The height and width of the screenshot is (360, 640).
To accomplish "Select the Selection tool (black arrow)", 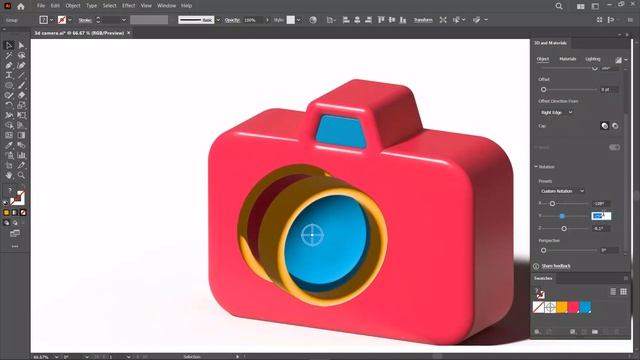I will pos(9,45).
